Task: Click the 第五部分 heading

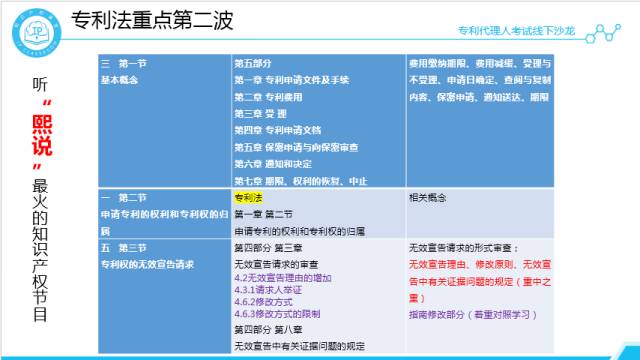Action: 253,63
